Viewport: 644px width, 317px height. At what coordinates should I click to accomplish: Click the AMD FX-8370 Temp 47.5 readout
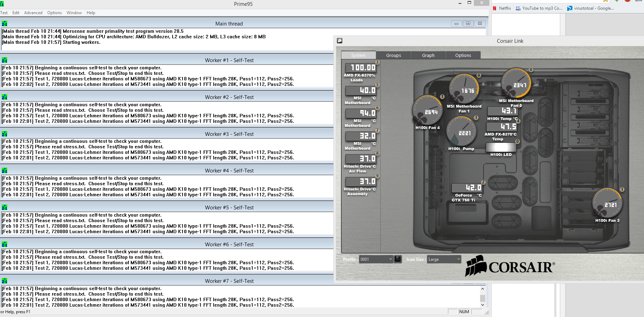(501, 127)
